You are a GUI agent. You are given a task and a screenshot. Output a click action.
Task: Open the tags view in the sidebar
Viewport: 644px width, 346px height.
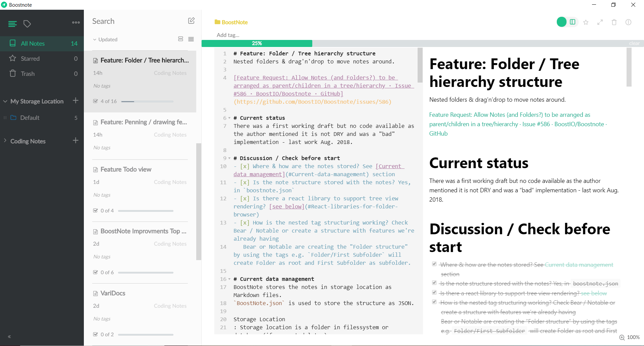tap(27, 24)
